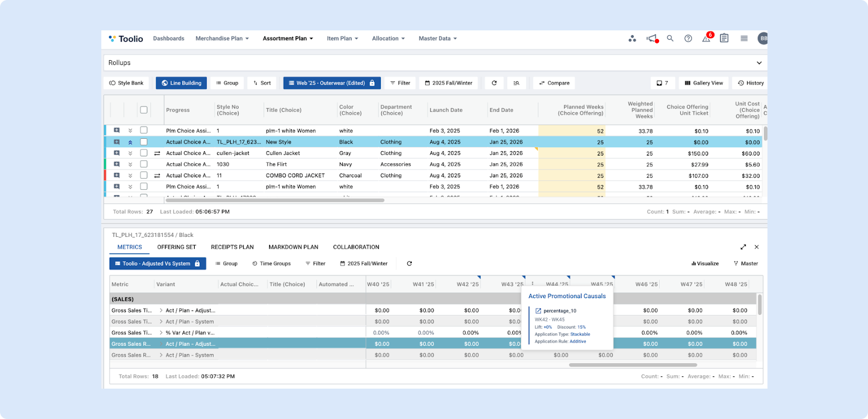The height and width of the screenshot is (419, 868).
Task: Select the COMBO CORD JACKET row checkbox
Action: pyautogui.click(x=144, y=176)
